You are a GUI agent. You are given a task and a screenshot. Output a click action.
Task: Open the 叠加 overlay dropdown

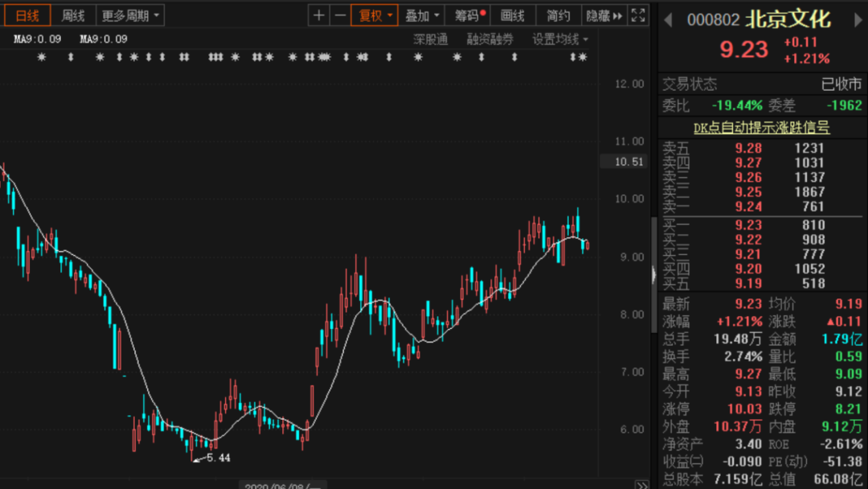click(423, 15)
